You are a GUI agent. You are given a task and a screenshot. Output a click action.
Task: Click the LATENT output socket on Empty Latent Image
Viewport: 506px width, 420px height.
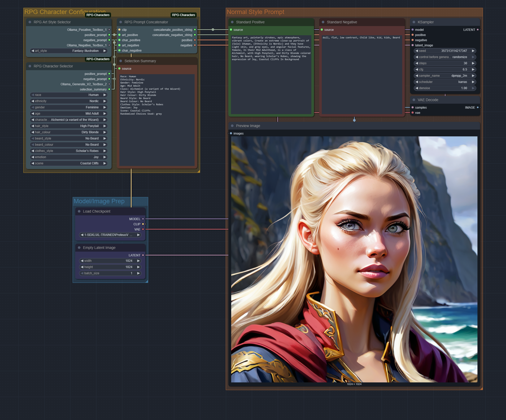(143, 255)
